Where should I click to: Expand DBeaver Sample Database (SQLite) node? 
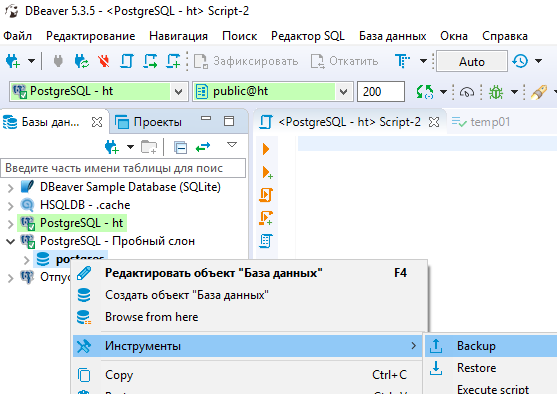click(11, 187)
